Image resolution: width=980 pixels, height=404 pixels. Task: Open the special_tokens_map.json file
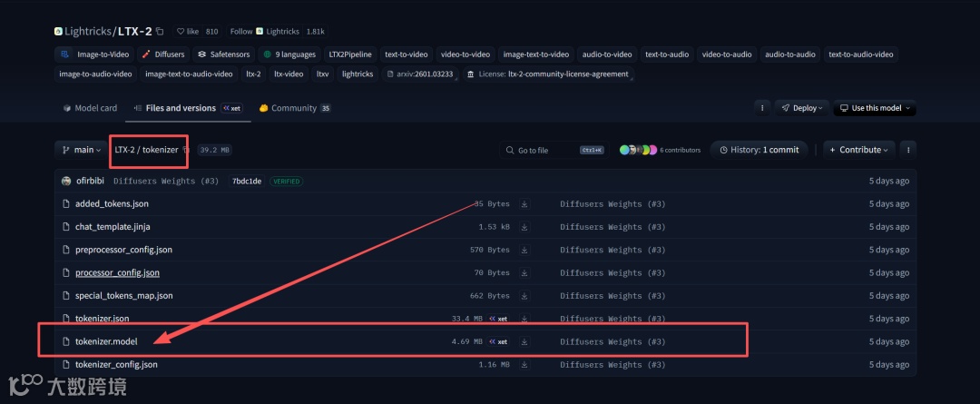click(123, 296)
